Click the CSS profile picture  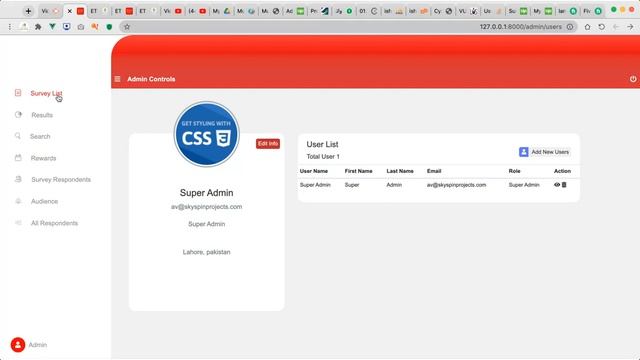coord(207,134)
